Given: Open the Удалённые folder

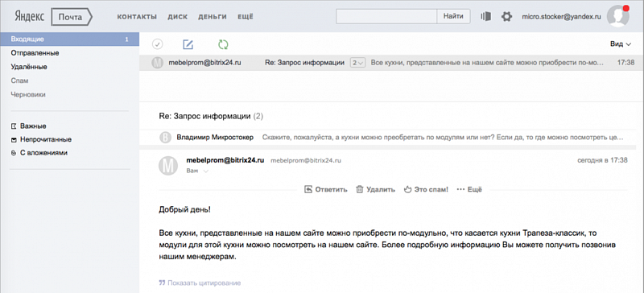Looking at the screenshot, I should [29, 67].
